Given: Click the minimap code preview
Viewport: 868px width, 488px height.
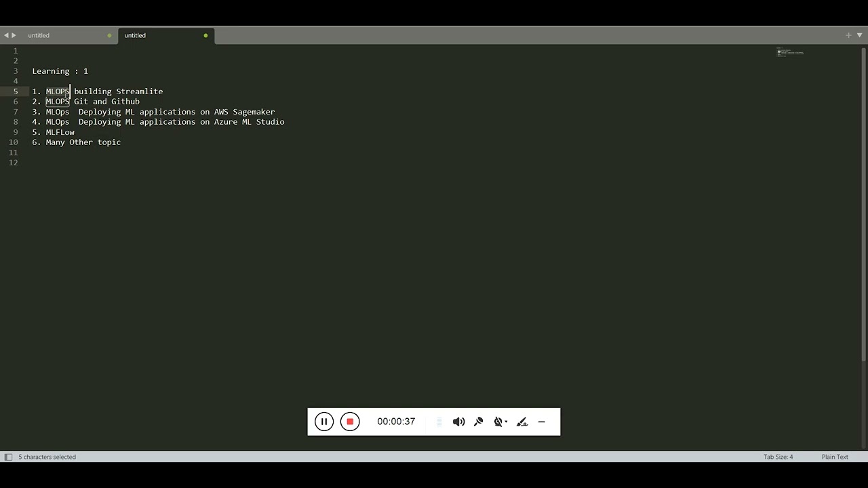Looking at the screenshot, I should (790, 52).
